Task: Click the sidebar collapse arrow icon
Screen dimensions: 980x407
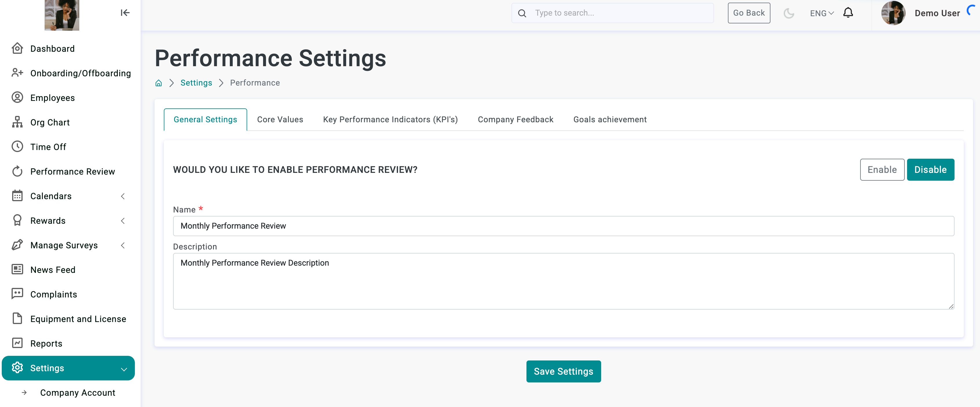Action: [x=125, y=13]
